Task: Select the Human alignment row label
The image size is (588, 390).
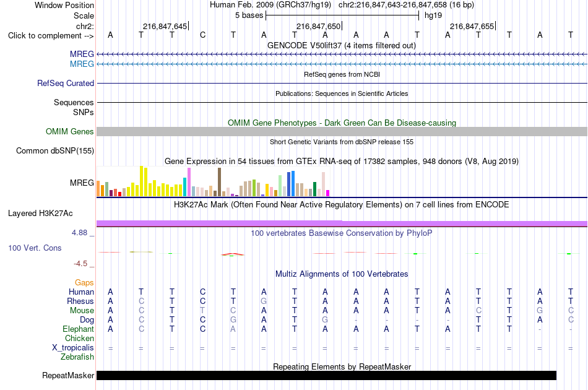Action: 81,292
